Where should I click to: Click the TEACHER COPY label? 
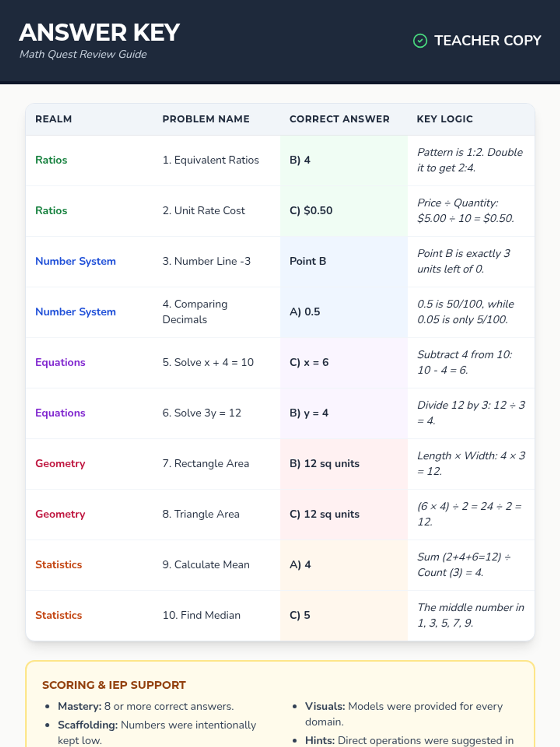click(488, 41)
